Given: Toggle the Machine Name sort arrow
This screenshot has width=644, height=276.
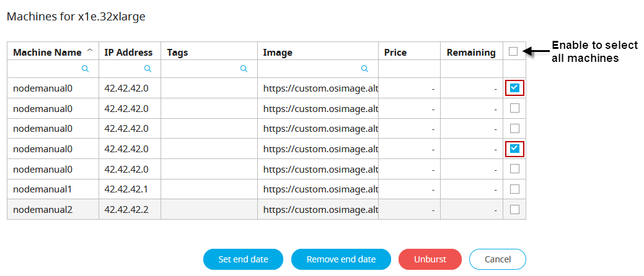Looking at the screenshot, I should (90, 51).
